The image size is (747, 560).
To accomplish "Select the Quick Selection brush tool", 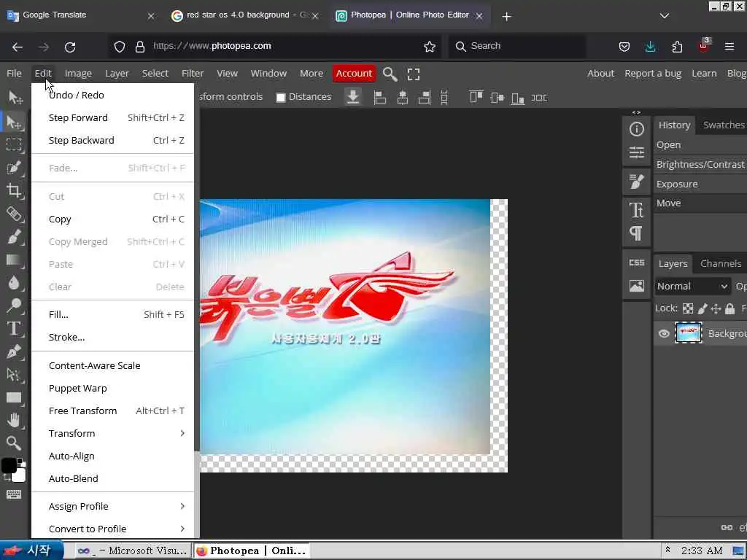I will pyautogui.click(x=14, y=168).
